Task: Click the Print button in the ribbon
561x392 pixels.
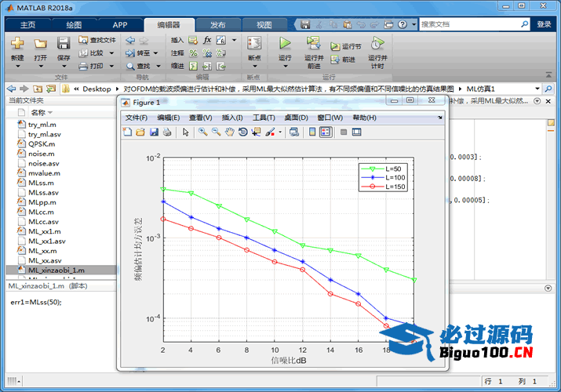Action: (x=92, y=66)
